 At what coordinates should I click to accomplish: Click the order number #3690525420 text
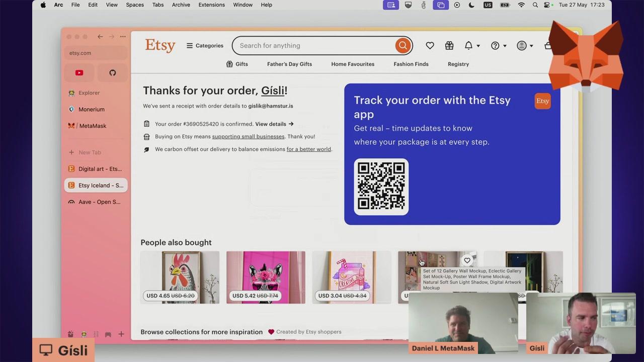(201, 124)
